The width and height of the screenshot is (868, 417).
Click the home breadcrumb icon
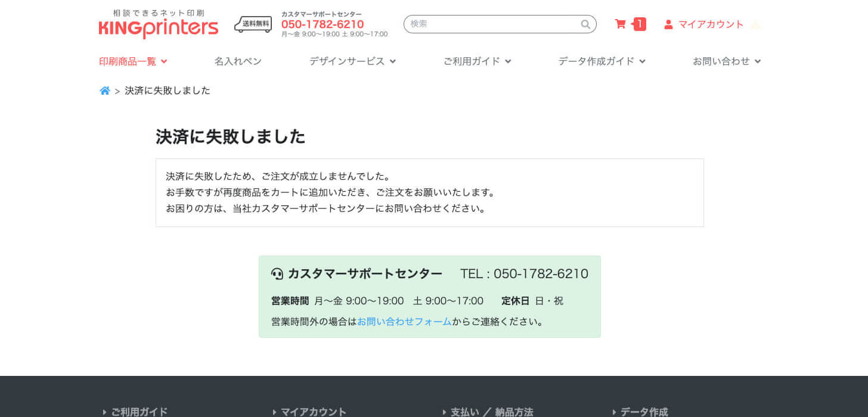click(x=105, y=90)
